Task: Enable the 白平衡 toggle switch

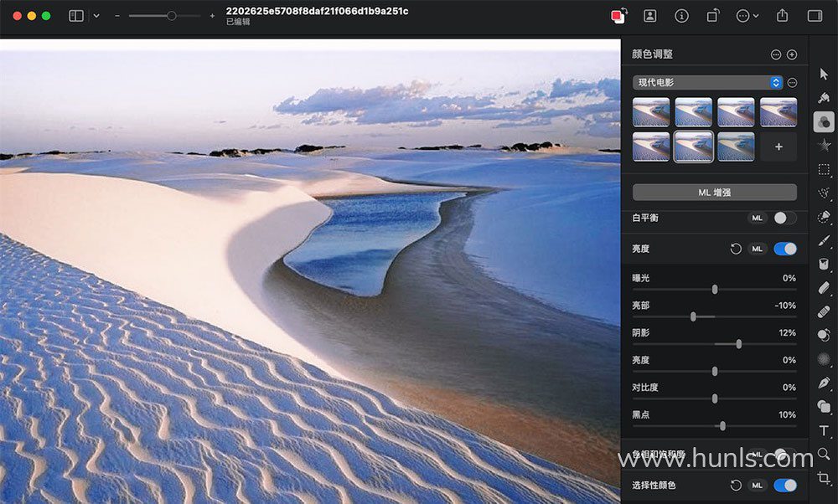Action: point(785,218)
